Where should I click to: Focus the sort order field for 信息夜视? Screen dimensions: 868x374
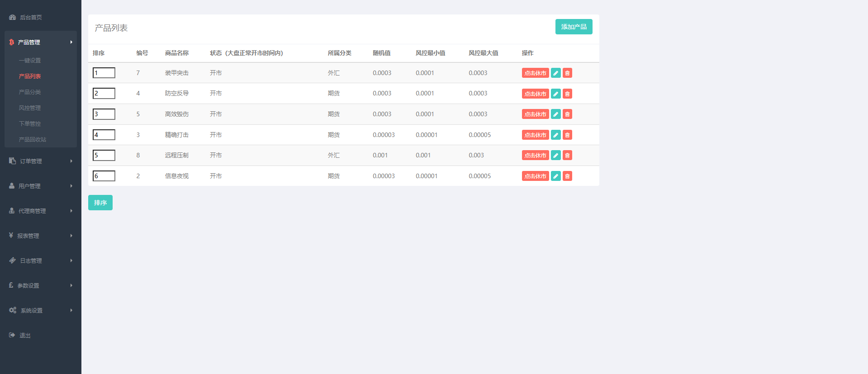(104, 176)
